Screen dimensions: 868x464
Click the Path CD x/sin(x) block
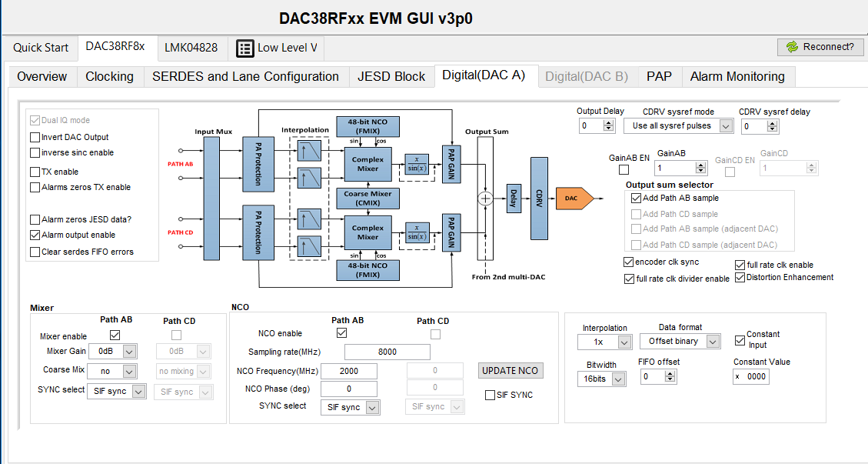tap(416, 232)
